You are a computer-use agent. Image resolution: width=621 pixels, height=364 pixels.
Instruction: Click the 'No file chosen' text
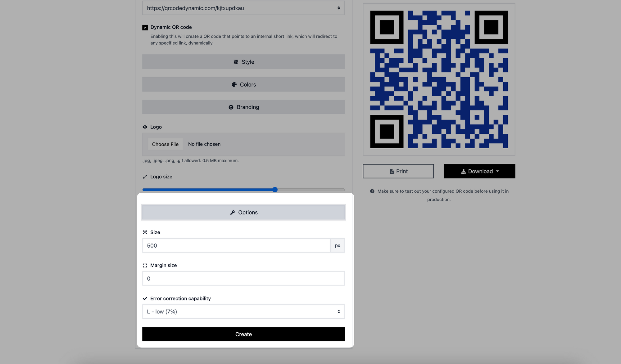coord(204,144)
